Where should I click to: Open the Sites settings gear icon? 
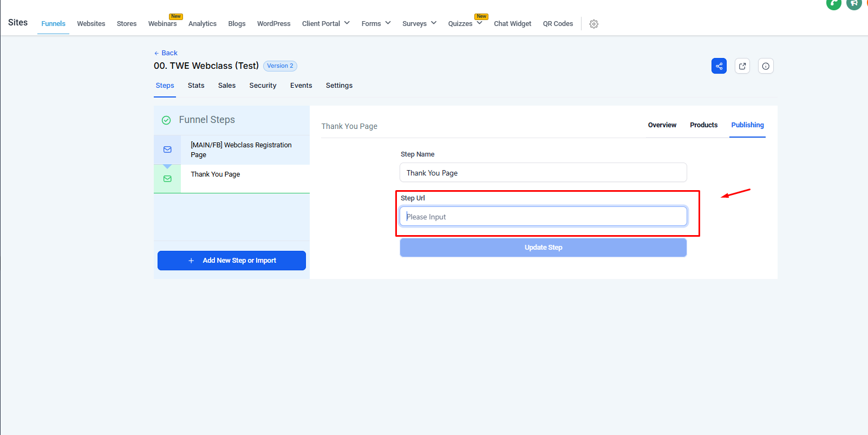(593, 24)
